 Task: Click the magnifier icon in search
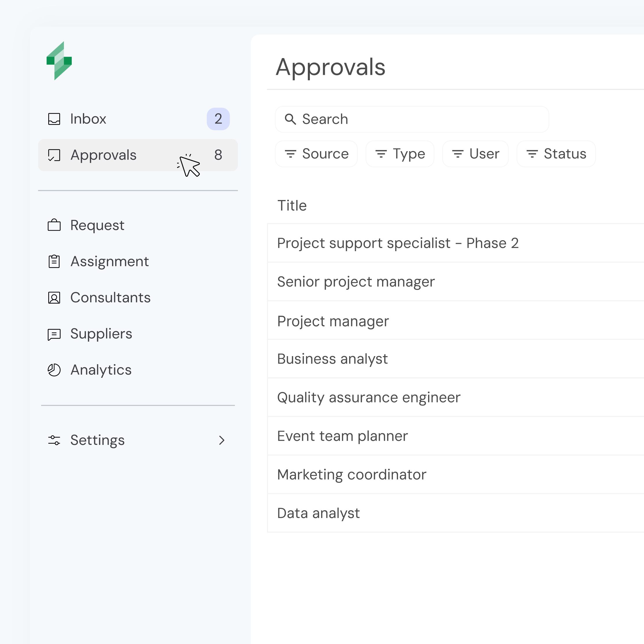290,119
